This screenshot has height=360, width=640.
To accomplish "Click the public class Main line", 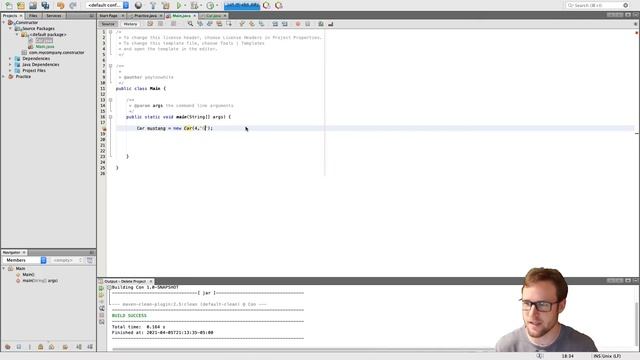I will [141, 88].
